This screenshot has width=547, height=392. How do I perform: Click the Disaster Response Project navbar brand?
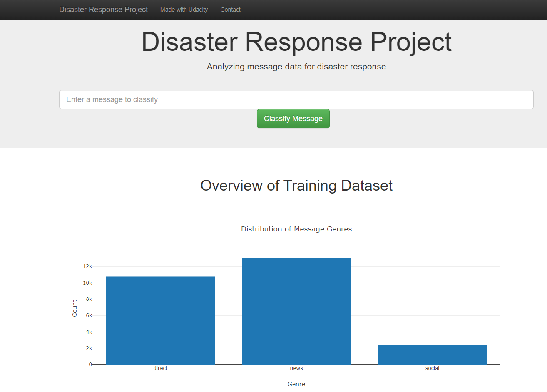tap(103, 9)
